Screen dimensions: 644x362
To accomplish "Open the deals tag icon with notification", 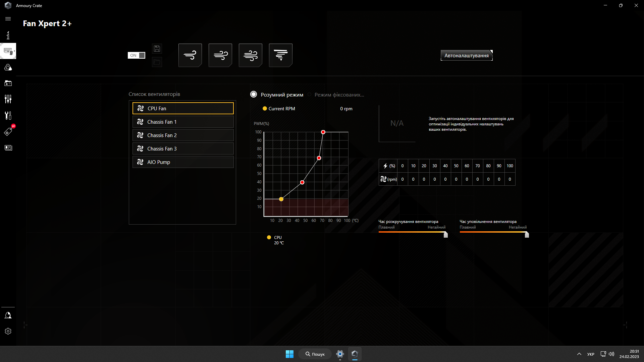I will 8,132.
